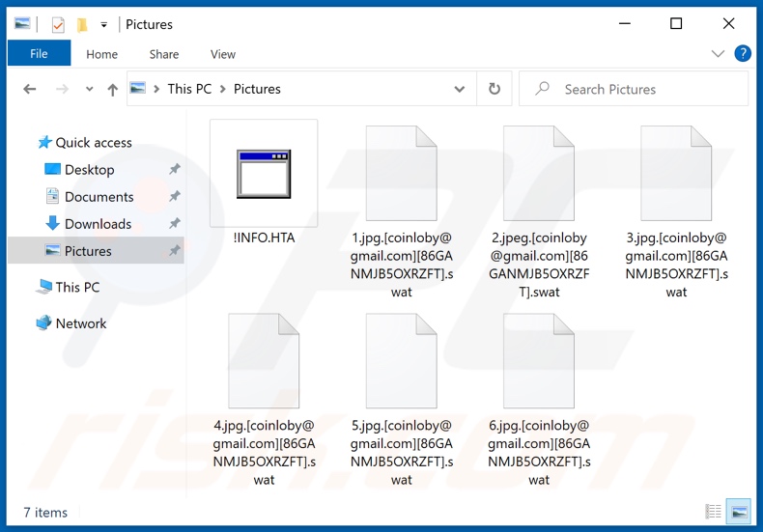Screen dimensions: 763x532
Task: Open the Customize Quick Access Toolbar dropdown
Action: point(104,24)
